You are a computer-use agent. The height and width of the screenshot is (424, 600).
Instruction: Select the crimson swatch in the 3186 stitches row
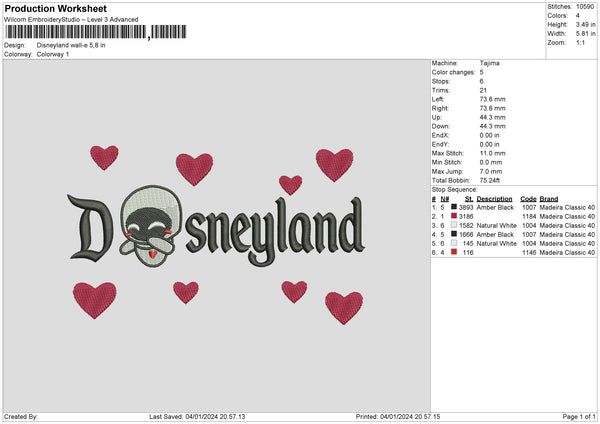pyautogui.click(x=454, y=216)
